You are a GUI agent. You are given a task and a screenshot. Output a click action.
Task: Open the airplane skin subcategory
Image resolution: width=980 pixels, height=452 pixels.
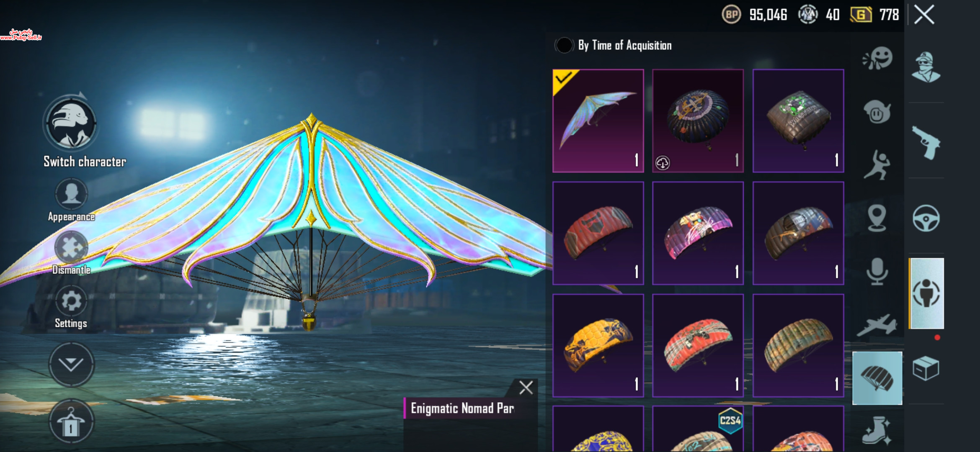point(877,325)
